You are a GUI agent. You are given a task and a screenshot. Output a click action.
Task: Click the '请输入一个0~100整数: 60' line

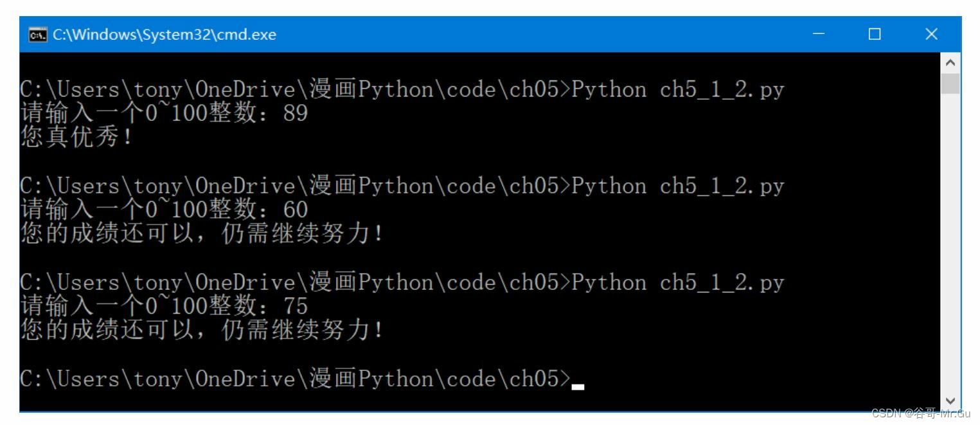point(161,210)
